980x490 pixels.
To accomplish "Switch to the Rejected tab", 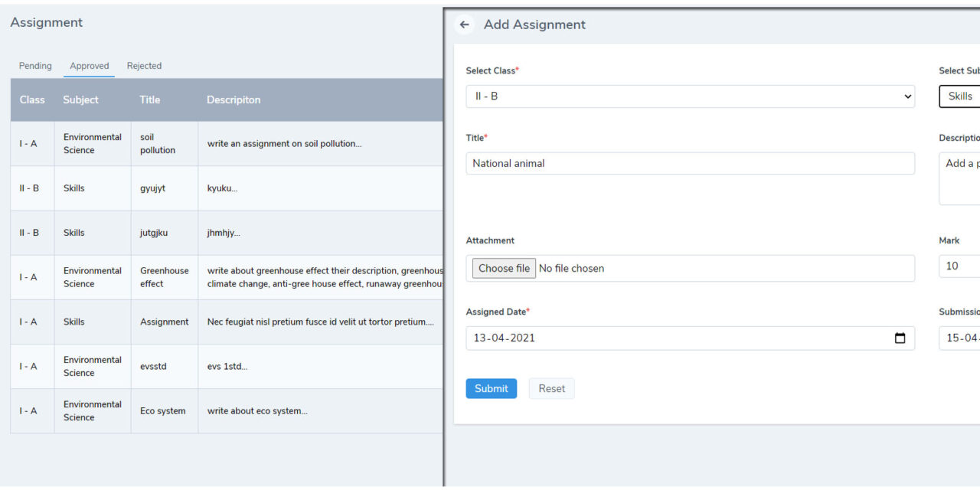I will point(144,66).
